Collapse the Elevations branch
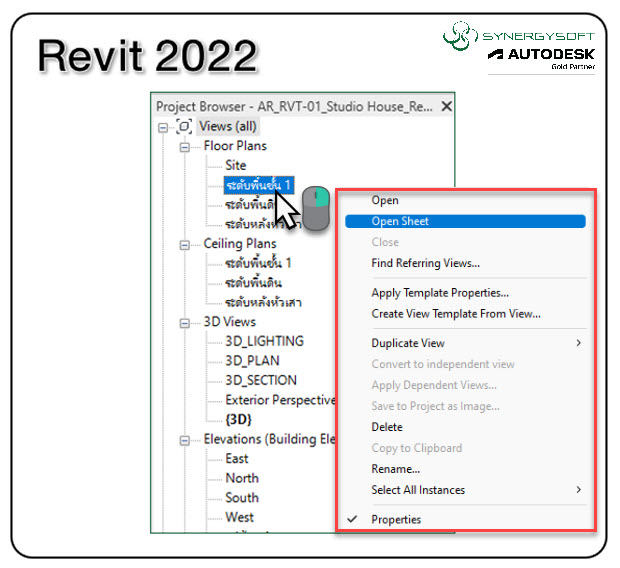Viewport: 620px width, 568px height. pos(184,439)
